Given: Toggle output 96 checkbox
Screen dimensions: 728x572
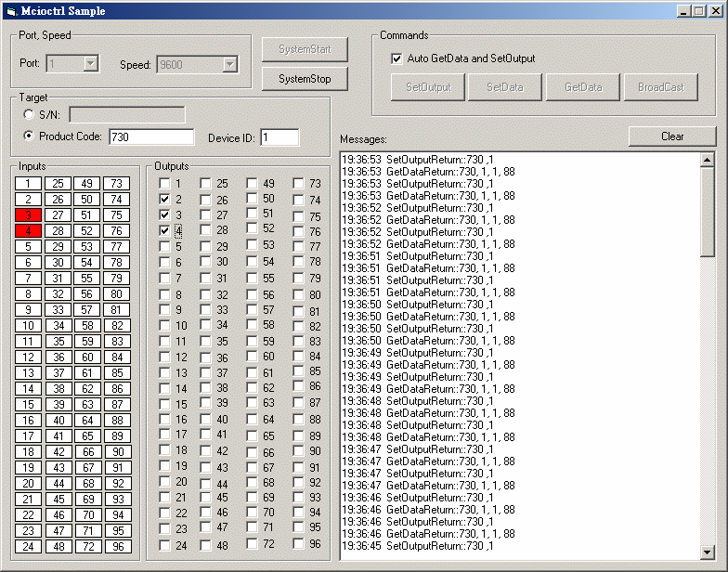Looking at the screenshot, I should (298, 544).
